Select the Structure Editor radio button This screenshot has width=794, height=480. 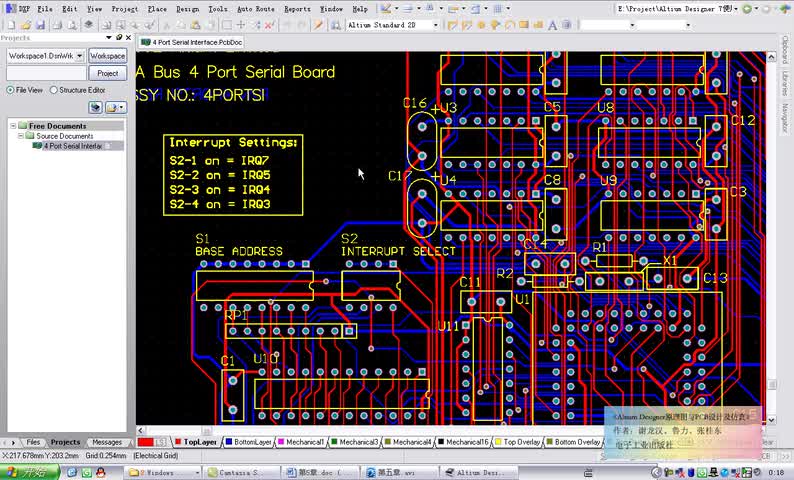pyautogui.click(x=54, y=90)
